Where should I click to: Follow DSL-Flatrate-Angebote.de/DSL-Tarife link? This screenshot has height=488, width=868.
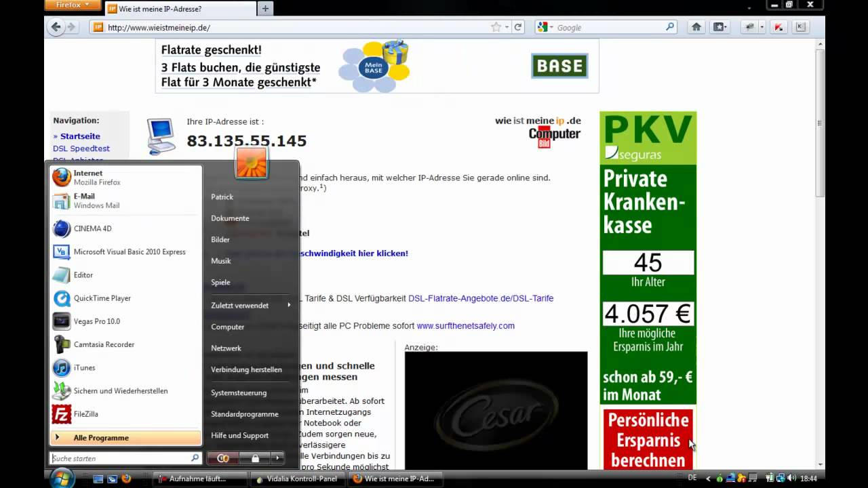(481, 298)
